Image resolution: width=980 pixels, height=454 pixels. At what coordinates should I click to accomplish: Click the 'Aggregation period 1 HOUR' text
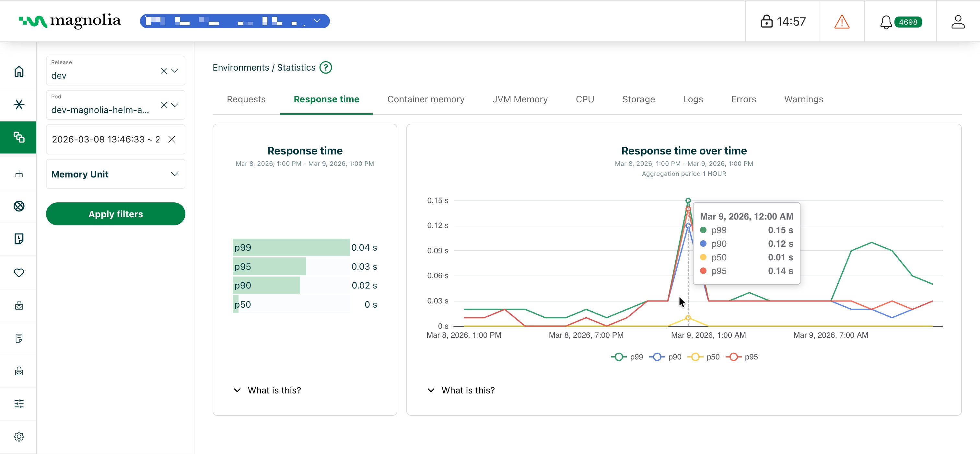click(684, 174)
